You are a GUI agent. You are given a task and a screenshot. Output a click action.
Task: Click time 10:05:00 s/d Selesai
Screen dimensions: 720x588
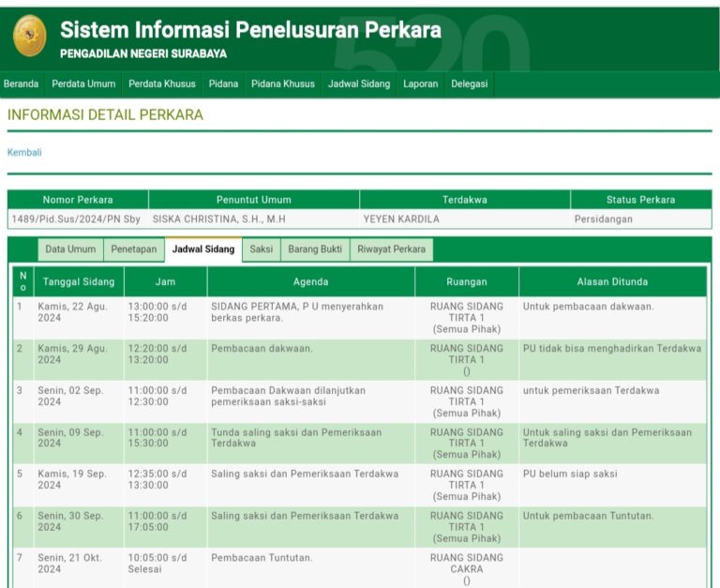(157, 564)
